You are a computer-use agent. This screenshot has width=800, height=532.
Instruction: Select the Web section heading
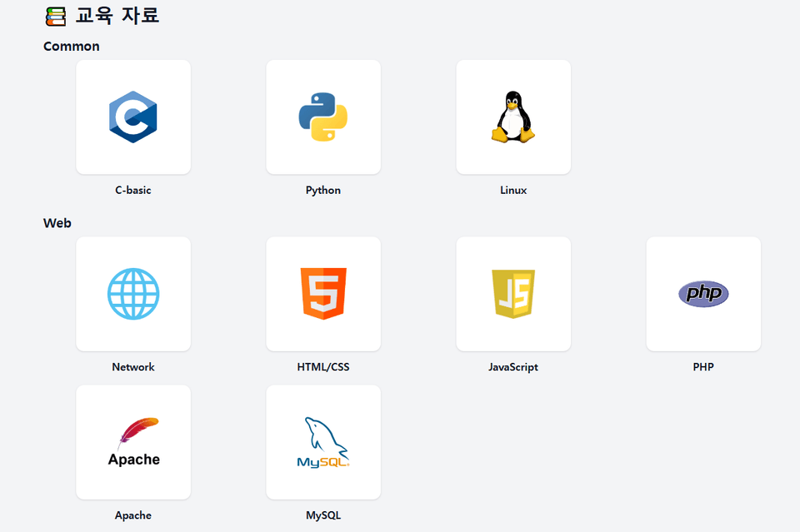click(x=57, y=223)
